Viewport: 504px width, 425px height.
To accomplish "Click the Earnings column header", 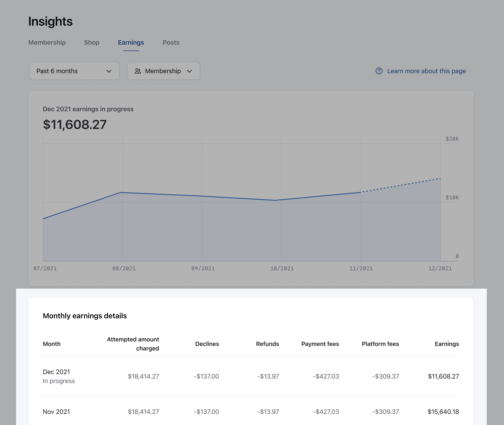I will (447, 344).
